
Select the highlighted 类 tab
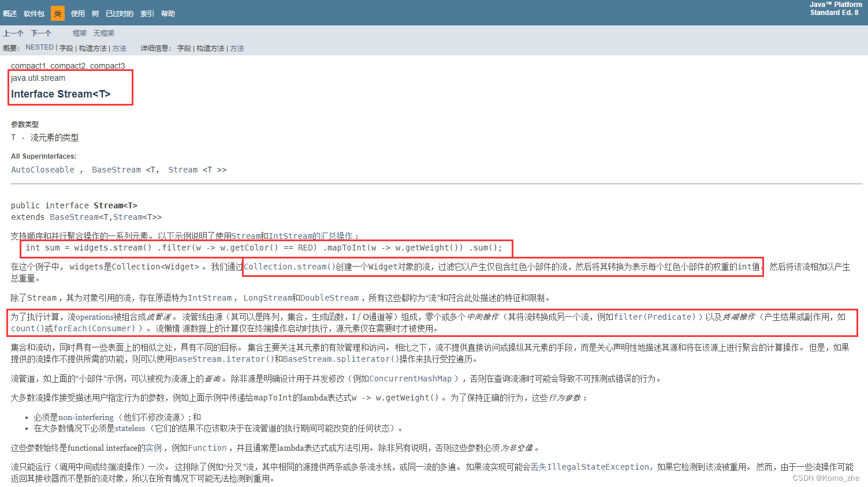point(58,13)
